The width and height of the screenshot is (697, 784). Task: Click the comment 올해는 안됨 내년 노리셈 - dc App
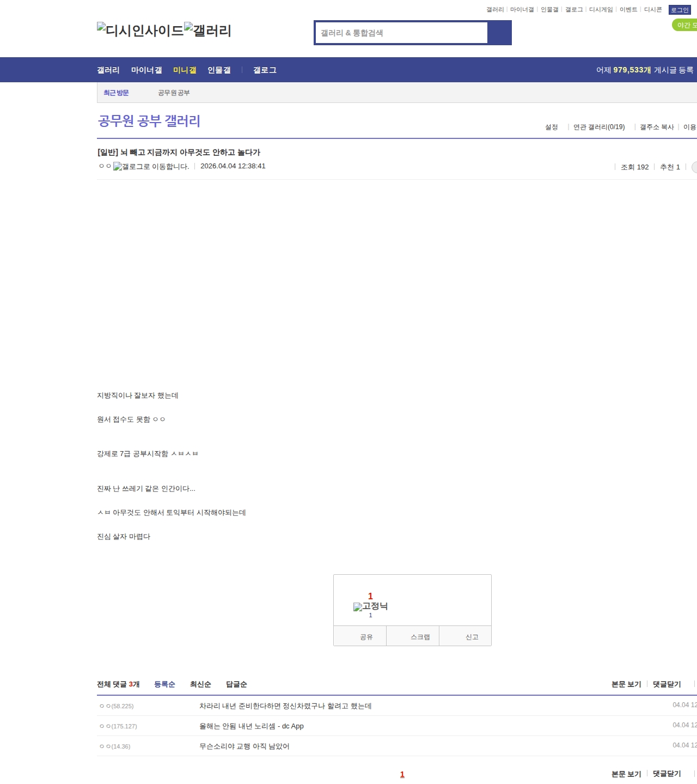click(252, 726)
